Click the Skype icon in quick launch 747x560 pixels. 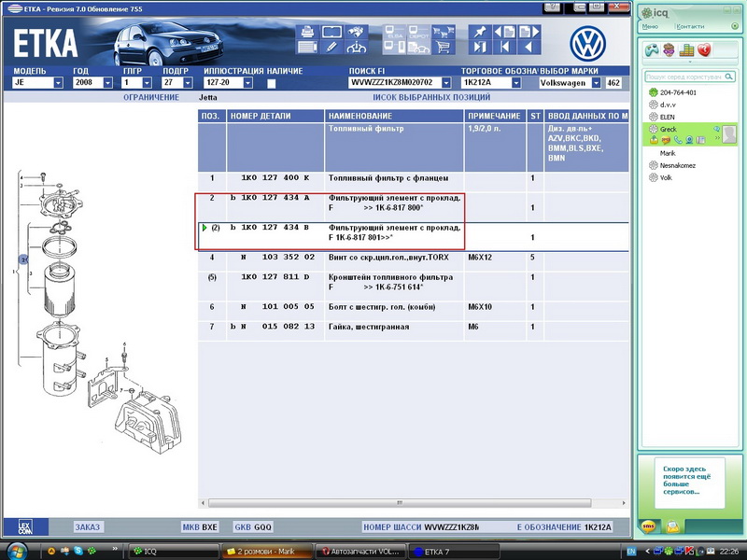tap(78, 551)
